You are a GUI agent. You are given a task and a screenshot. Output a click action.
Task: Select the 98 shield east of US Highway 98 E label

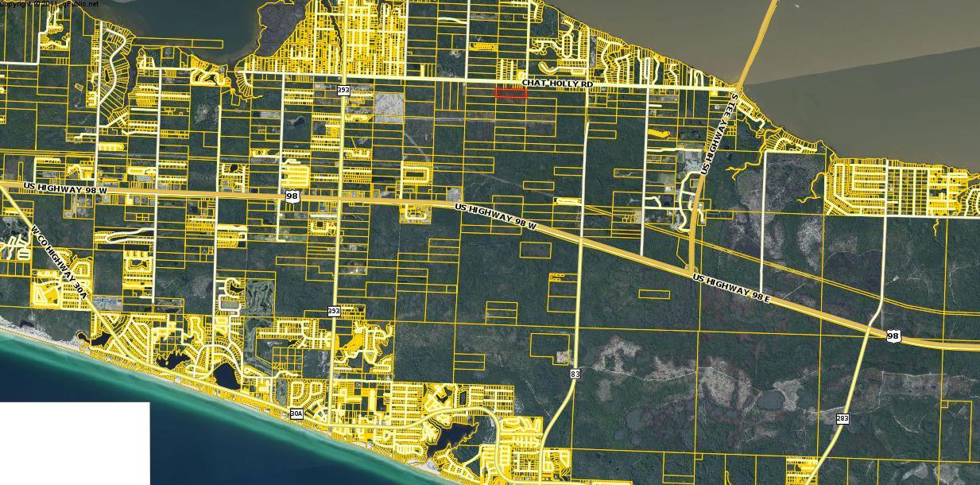pyautogui.click(x=894, y=336)
